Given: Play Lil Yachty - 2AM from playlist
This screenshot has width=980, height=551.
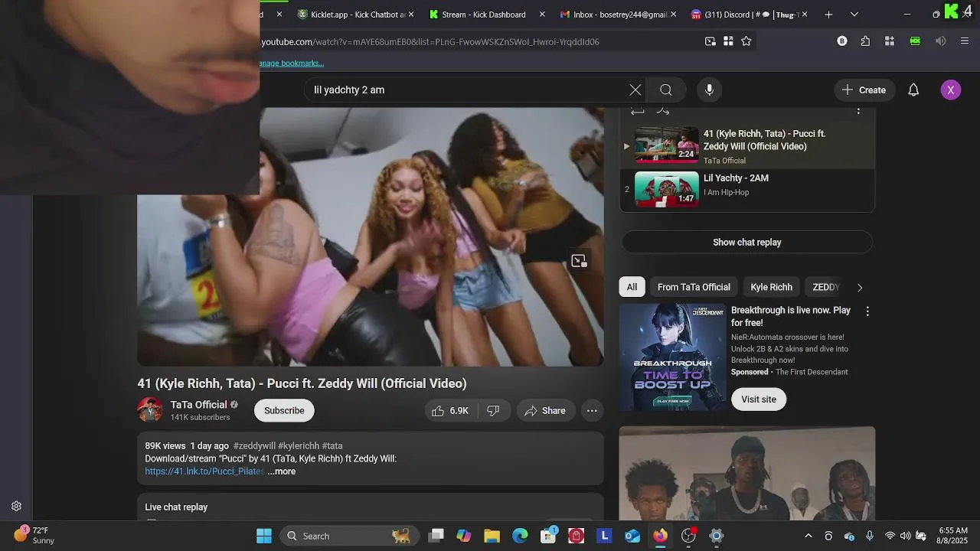Looking at the screenshot, I should click(x=747, y=189).
